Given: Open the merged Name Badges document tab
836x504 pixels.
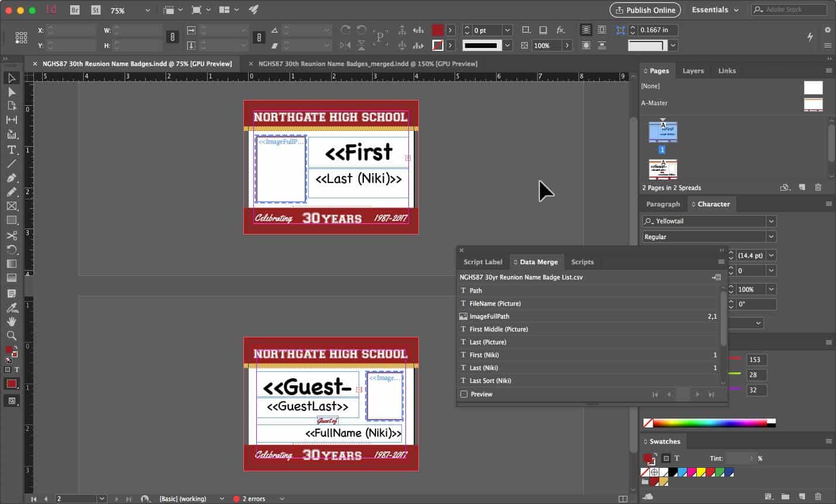Looking at the screenshot, I should click(x=368, y=64).
